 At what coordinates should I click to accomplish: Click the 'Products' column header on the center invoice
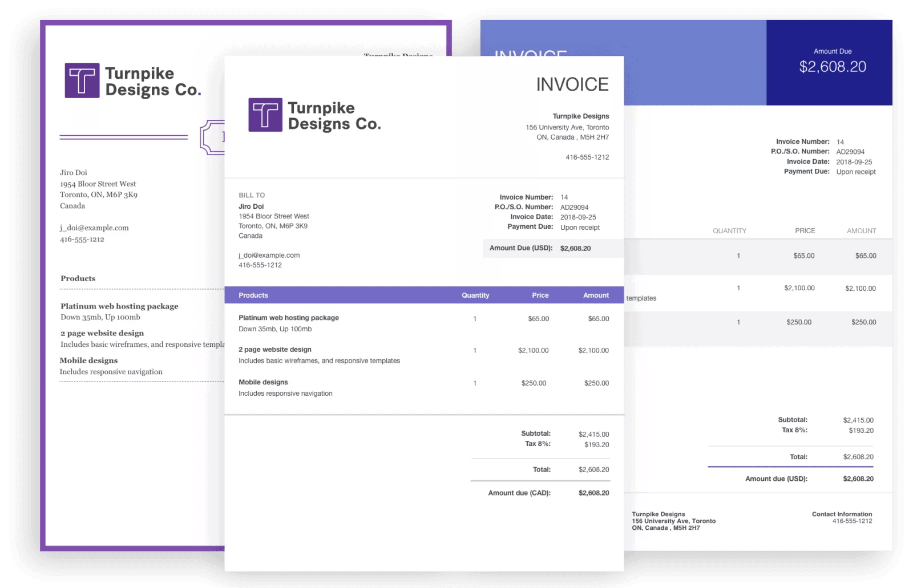(x=253, y=295)
